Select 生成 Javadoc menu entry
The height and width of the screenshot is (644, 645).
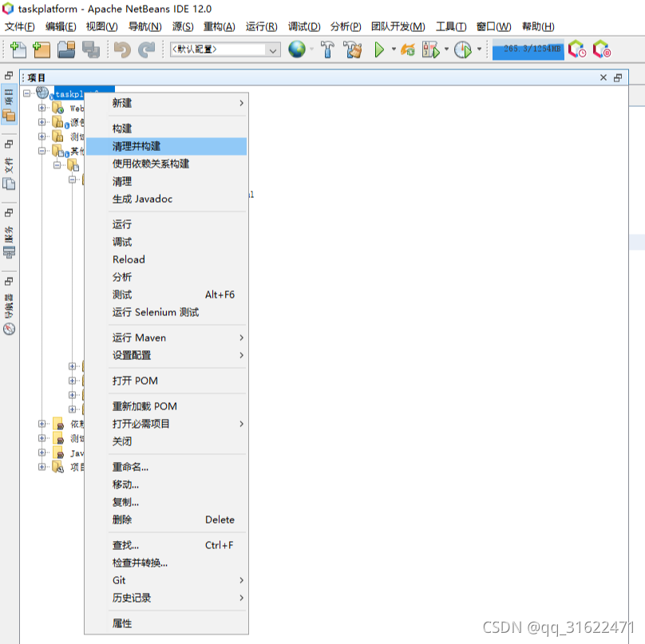[166, 199]
